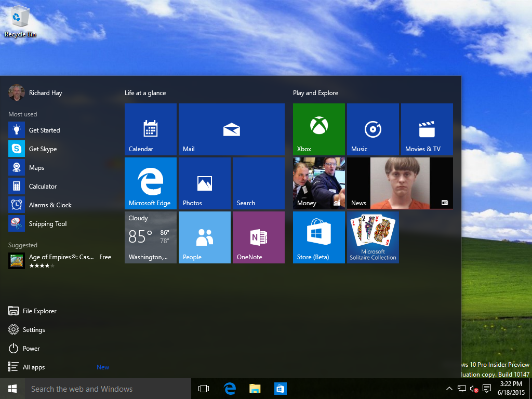Click the Movies & TV tile
Viewport: 532px width, 399px height.
click(x=427, y=129)
